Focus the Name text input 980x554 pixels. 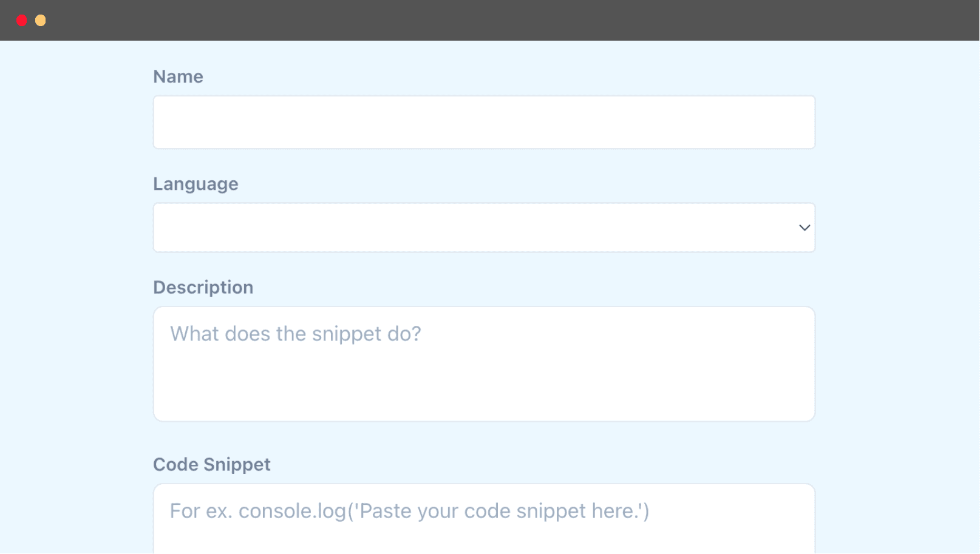pyautogui.click(x=484, y=122)
